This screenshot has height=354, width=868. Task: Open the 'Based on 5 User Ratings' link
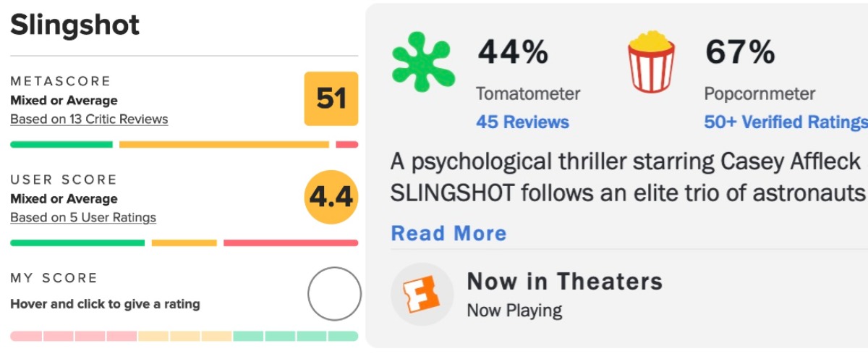[83, 217]
